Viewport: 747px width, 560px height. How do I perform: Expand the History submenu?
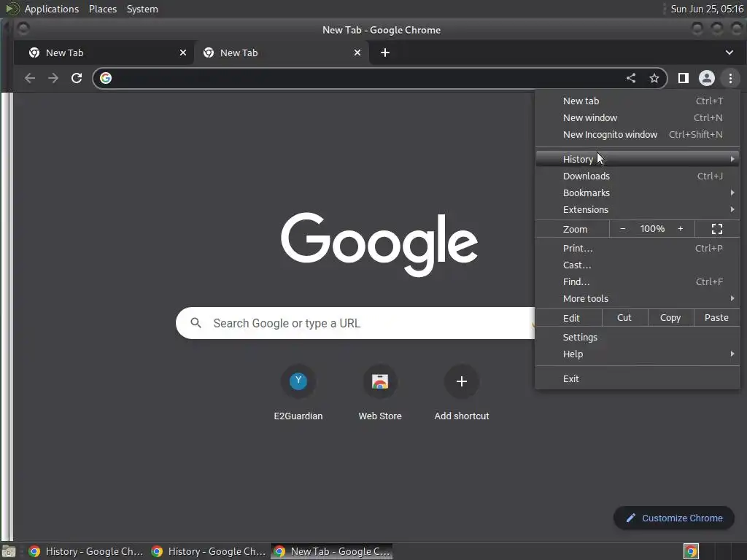pyautogui.click(x=638, y=159)
